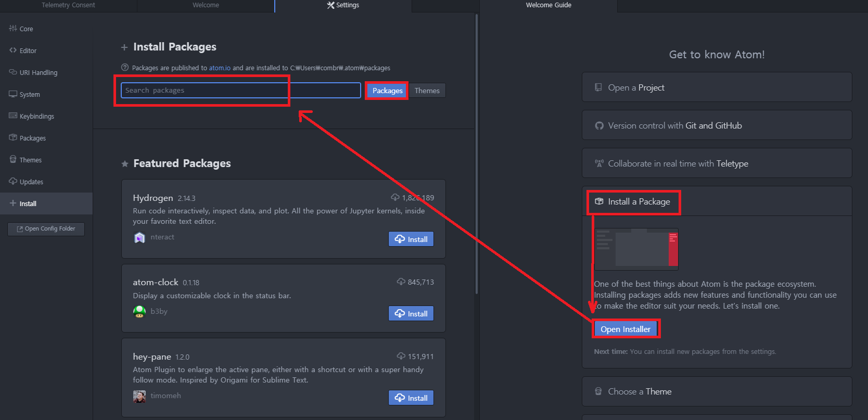This screenshot has width=868, height=420.
Task: Select the Themes search filter button
Action: (x=427, y=91)
